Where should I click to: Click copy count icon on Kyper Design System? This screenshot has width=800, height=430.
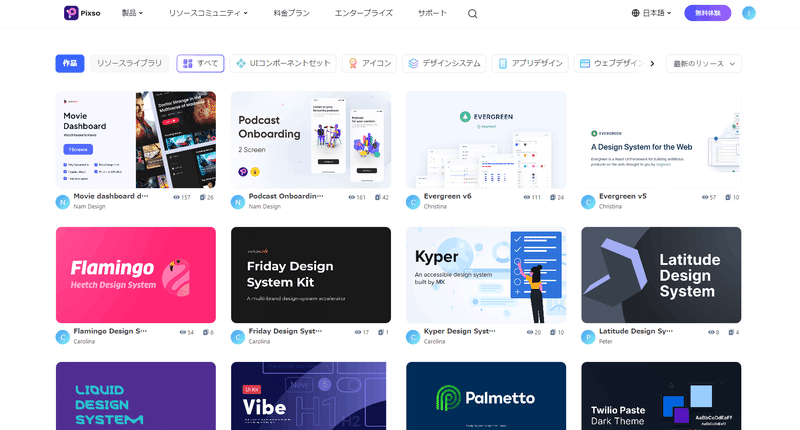coord(553,332)
